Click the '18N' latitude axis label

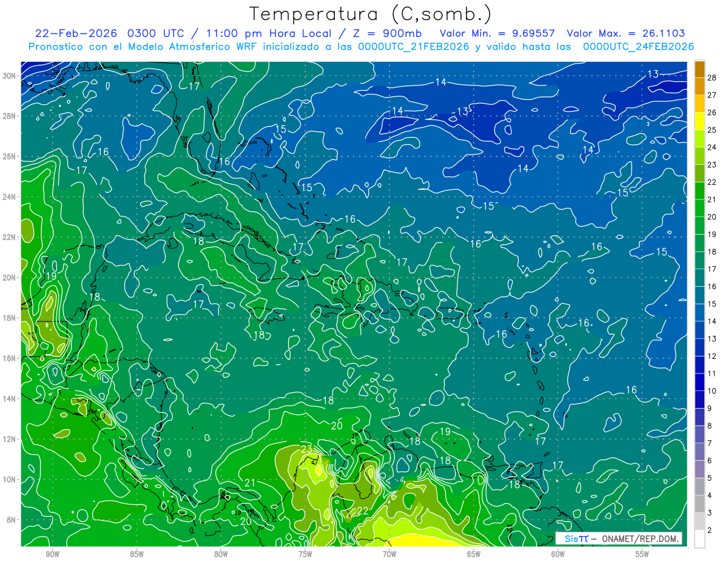pyautogui.click(x=9, y=318)
